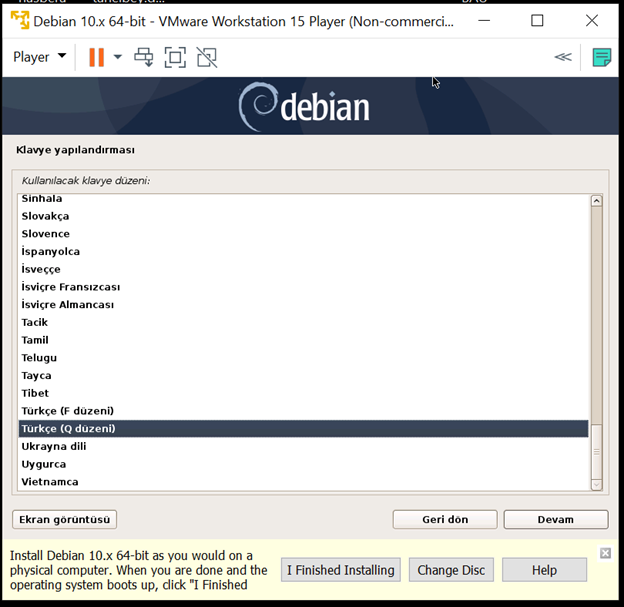Screen dimensions: 624x607
Task: Select Türkçe (F düzeni) layout
Action: (x=303, y=411)
